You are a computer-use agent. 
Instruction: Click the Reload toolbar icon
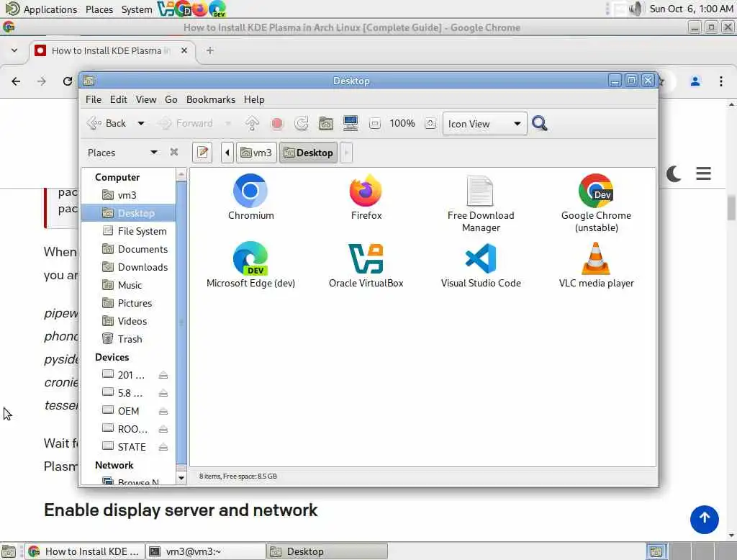pos(302,124)
